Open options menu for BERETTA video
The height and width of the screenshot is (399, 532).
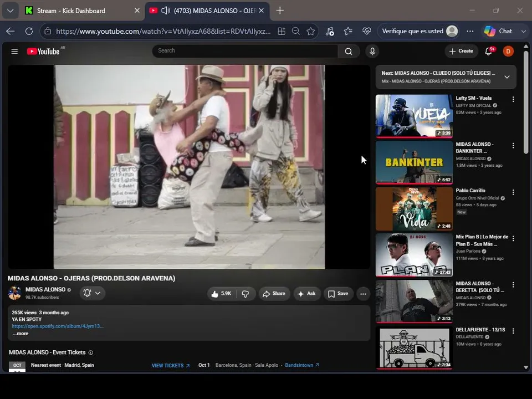click(513, 285)
